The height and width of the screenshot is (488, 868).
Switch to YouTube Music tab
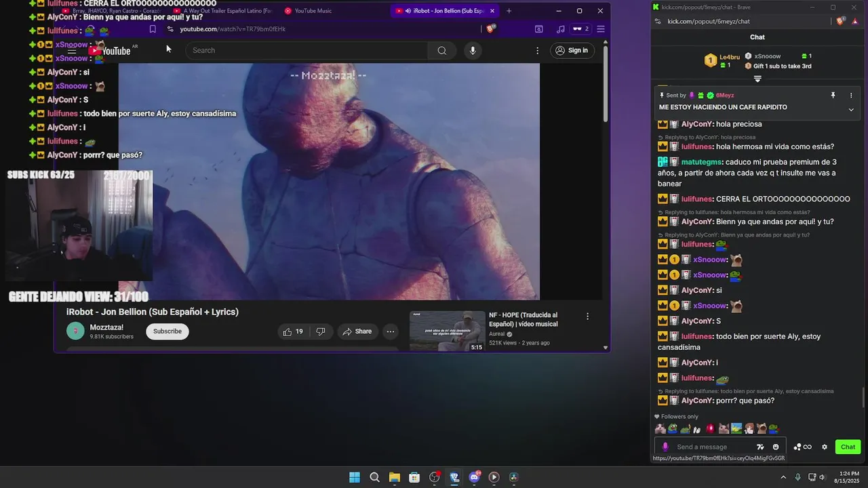308,11
